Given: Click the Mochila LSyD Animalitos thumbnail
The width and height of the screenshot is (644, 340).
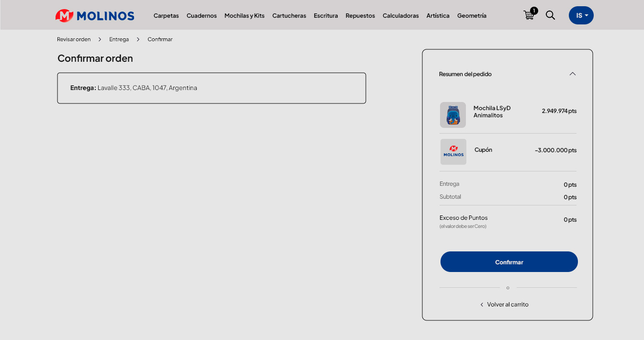Looking at the screenshot, I should (452, 115).
